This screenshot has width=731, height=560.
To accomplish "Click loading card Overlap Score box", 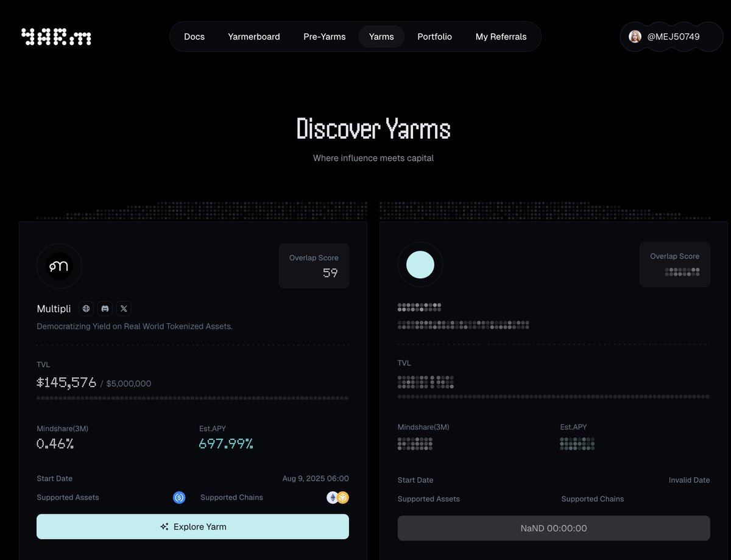I will [x=675, y=264].
